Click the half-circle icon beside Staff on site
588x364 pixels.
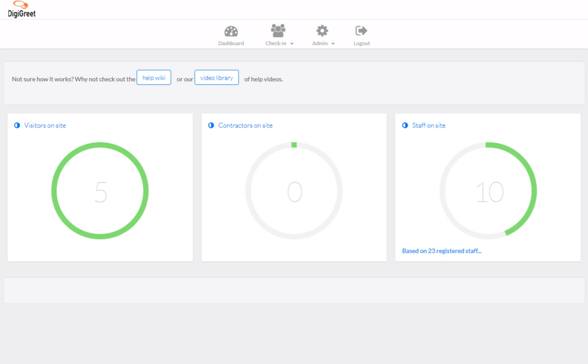tap(405, 125)
